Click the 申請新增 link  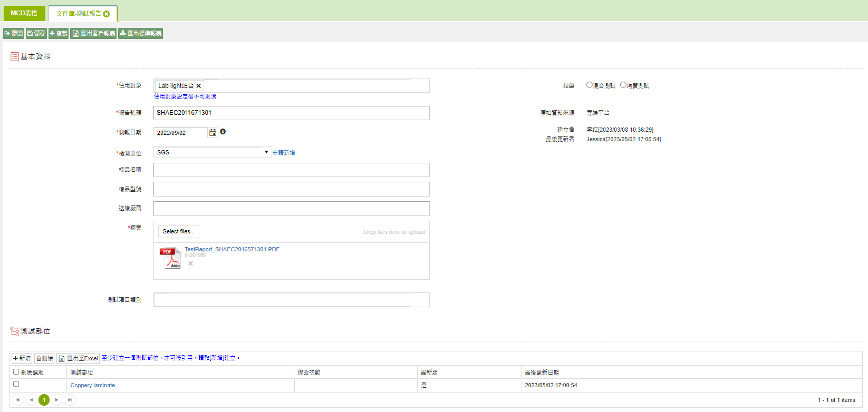tap(284, 153)
